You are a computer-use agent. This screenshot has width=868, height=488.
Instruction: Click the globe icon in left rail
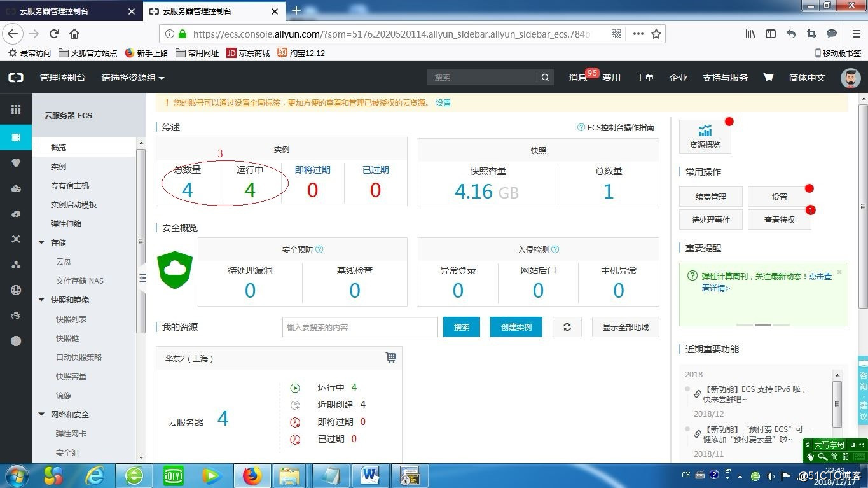[x=16, y=290]
